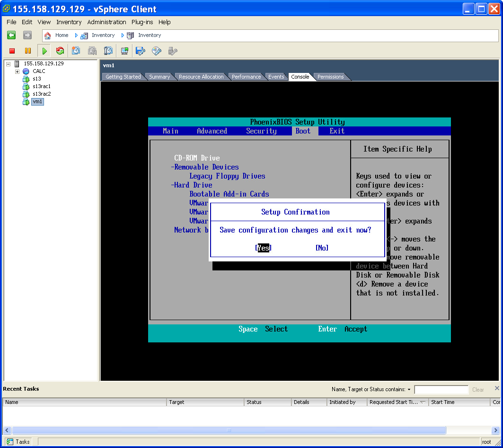
Task: Open the task filter dropdown arrow
Action: (409, 390)
